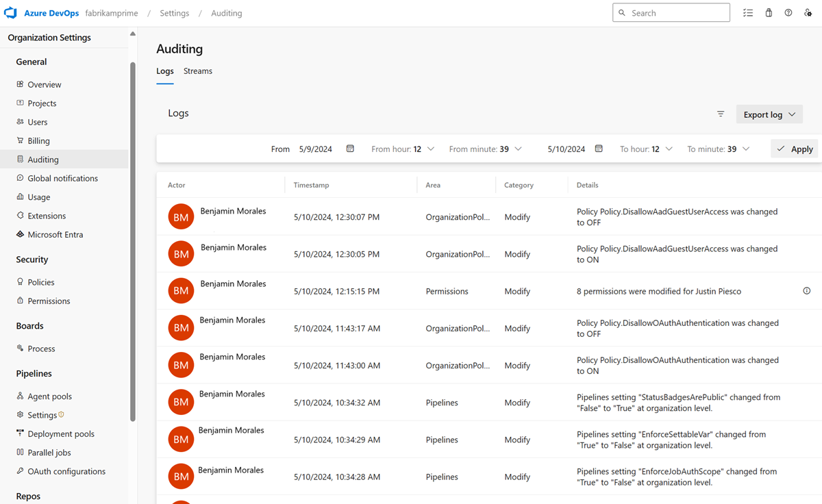
Task: Open the filter icon above the logs
Action: (720, 114)
